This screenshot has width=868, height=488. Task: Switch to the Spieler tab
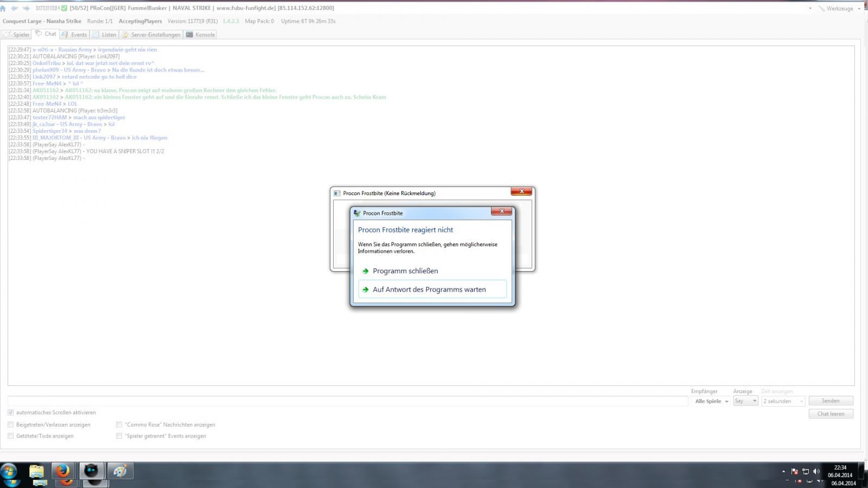(x=17, y=35)
